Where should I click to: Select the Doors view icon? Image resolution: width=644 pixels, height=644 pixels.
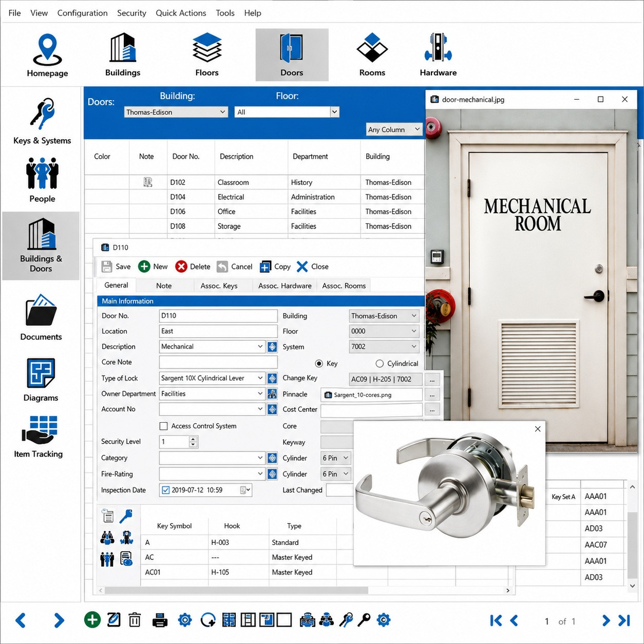(x=292, y=55)
